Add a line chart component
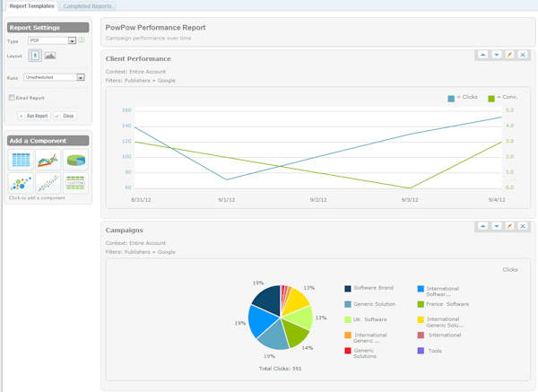538x392 pixels. point(48,161)
